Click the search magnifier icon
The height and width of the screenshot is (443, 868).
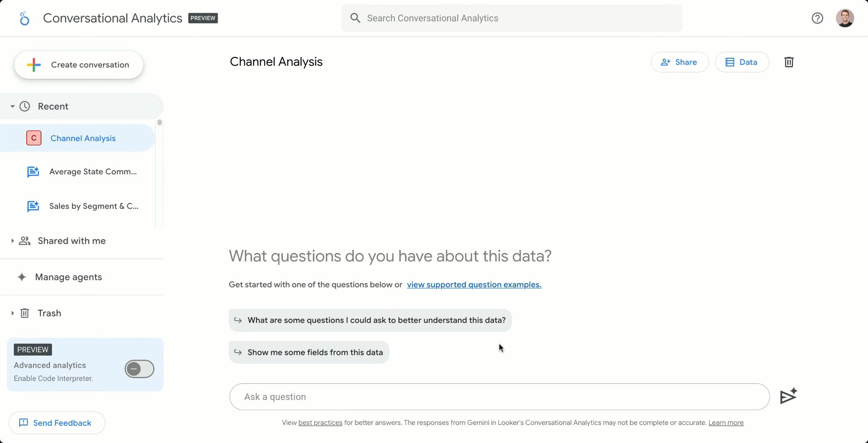pos(355,18)
